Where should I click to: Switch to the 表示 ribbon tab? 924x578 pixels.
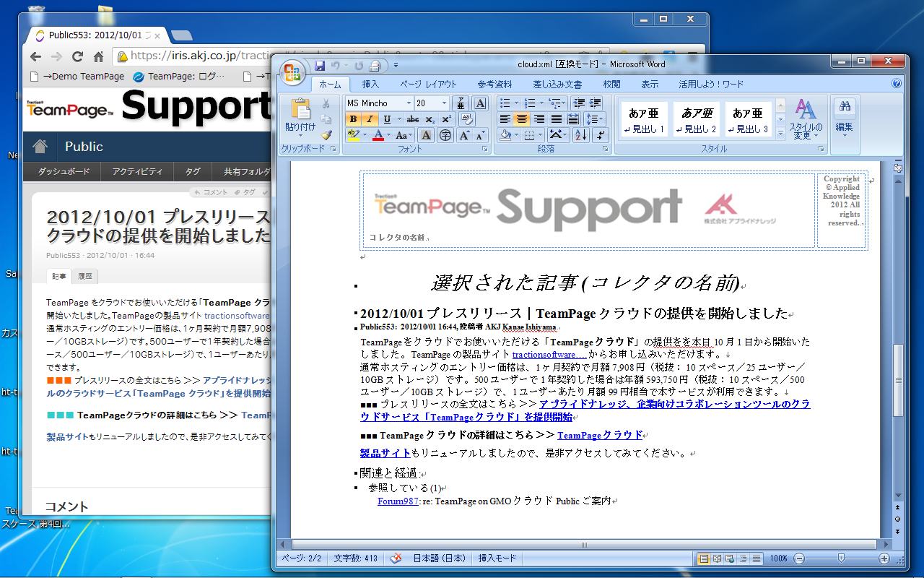tap(650, 85)
